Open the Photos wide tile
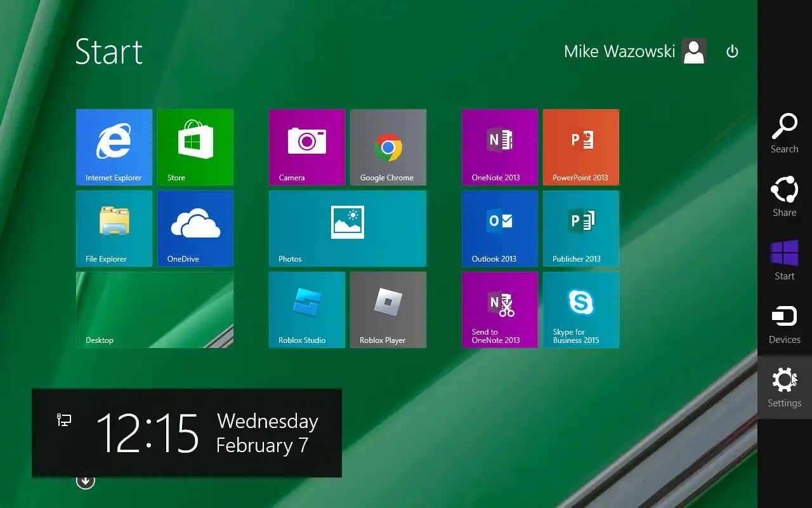The width and height of the screenshot is (812, 508). tap(348, 229)
